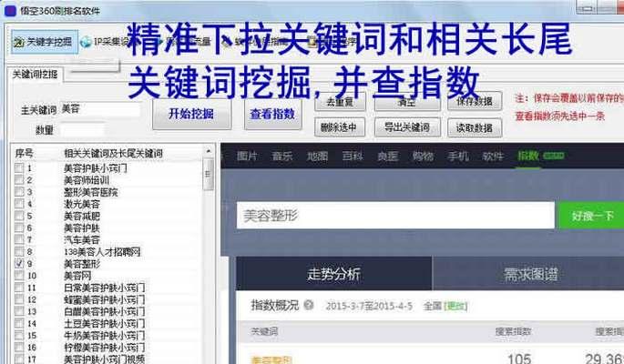
Task: Click the green [更改] region link
Action: point(455,306)
